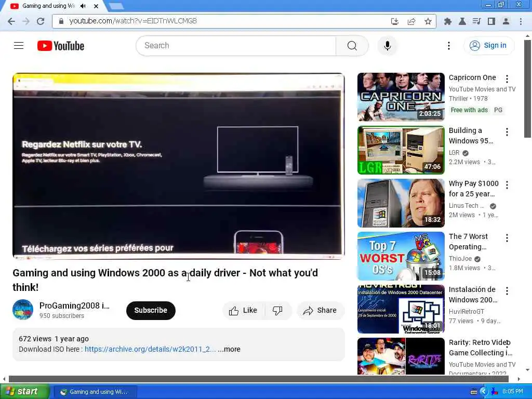Click the search magnifier button
The width and height of the screenshot is (532, 399).
[x=352, y=46]
